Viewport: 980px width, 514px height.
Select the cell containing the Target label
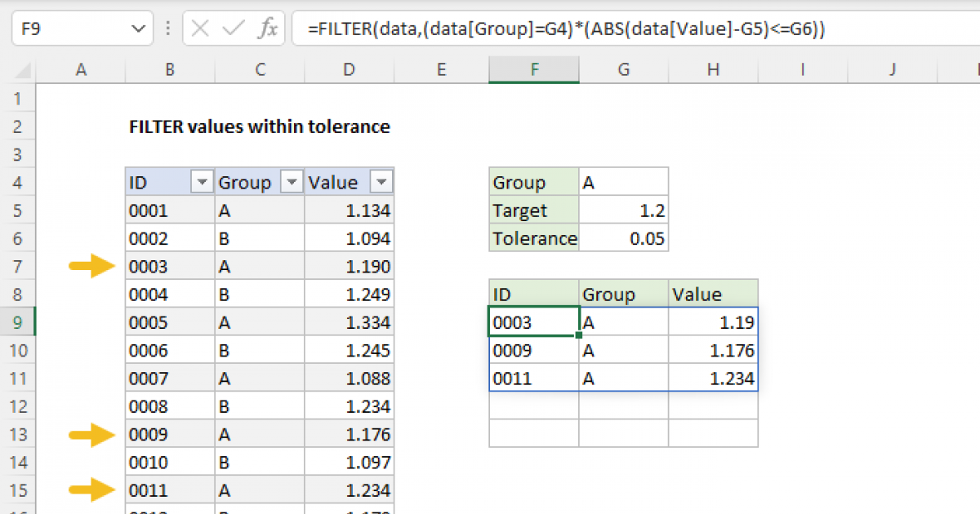coord(534,210)
